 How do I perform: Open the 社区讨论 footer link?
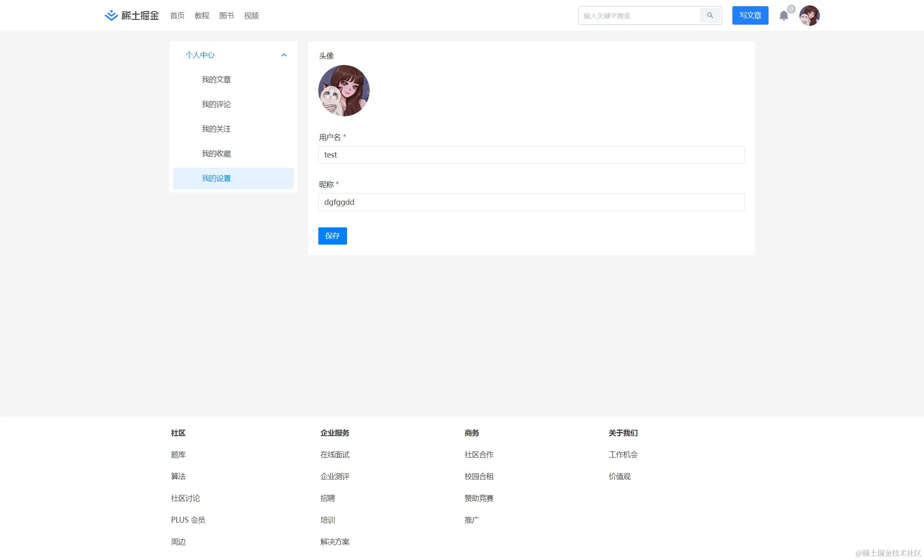pyautogui.click(x=185, y=498)
